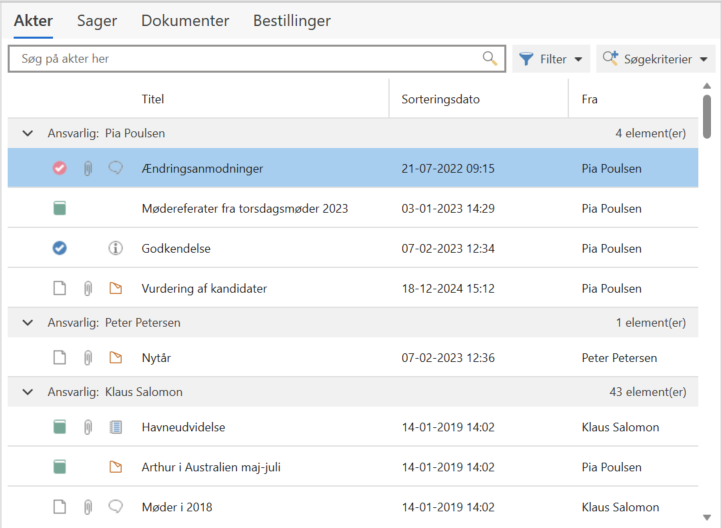Click paperclip icon on Vurdering af kandidater row
Viewport: 721px width, 528px height.
(88, 289)
